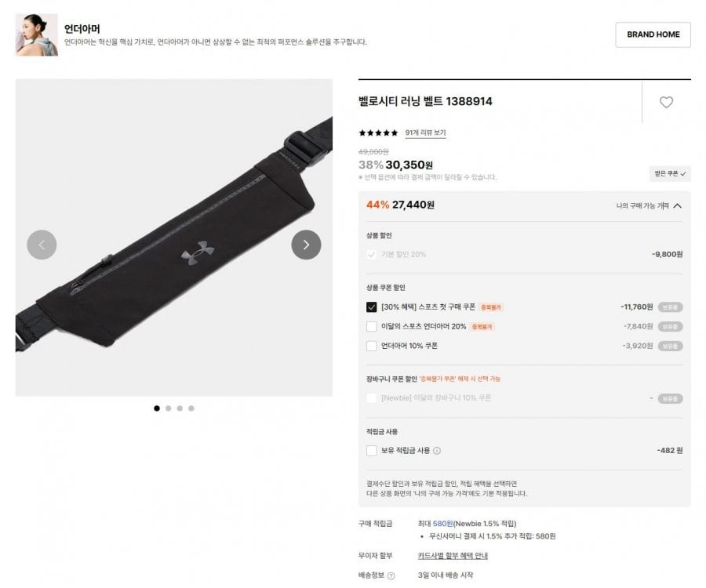
Task: Collapse the 나의 구매 가능 가격 panel
Action: (x=649, y=205)
